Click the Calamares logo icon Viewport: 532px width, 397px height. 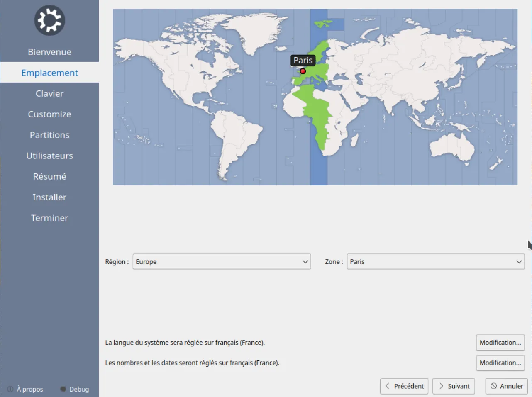tap(49, 20)
